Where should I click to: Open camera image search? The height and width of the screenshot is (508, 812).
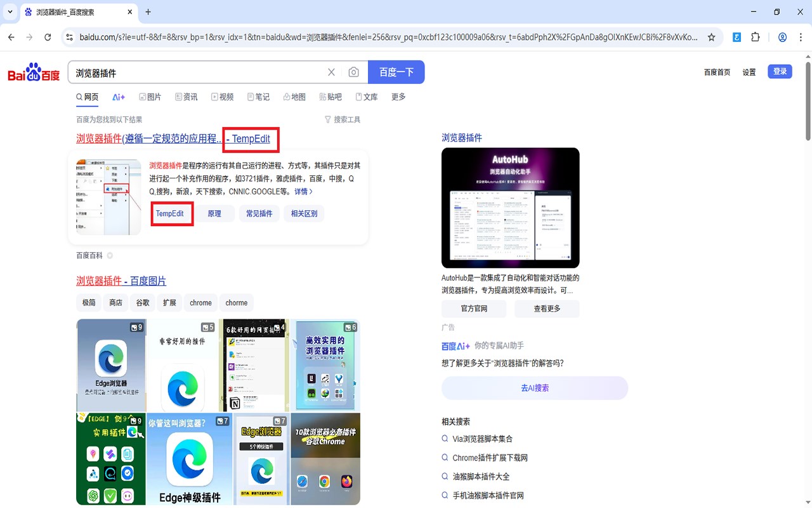pyautogui.click(x=354, y=72)
